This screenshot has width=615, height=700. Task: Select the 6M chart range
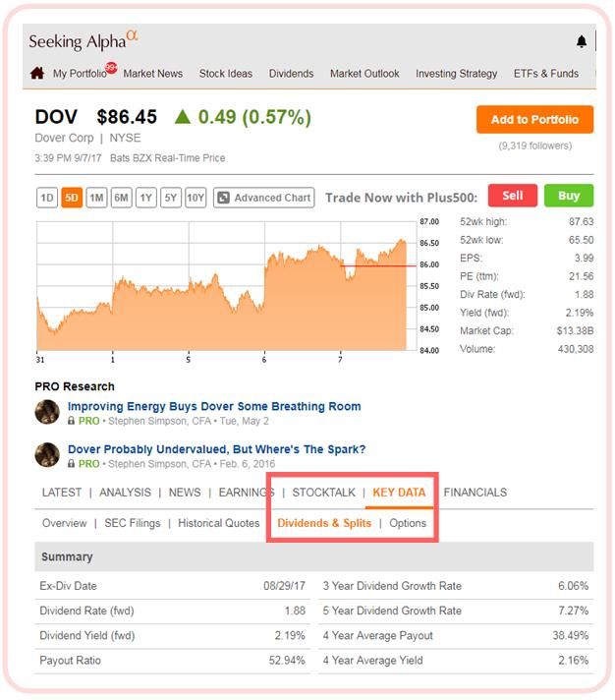tap(121, 198)
